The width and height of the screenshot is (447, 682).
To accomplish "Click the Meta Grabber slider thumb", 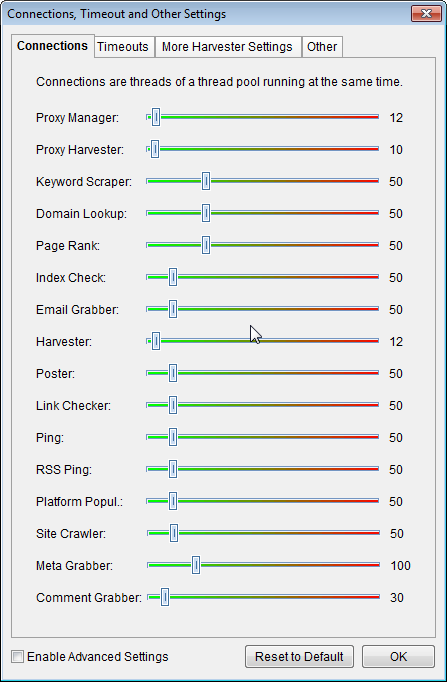I will 196,565.
